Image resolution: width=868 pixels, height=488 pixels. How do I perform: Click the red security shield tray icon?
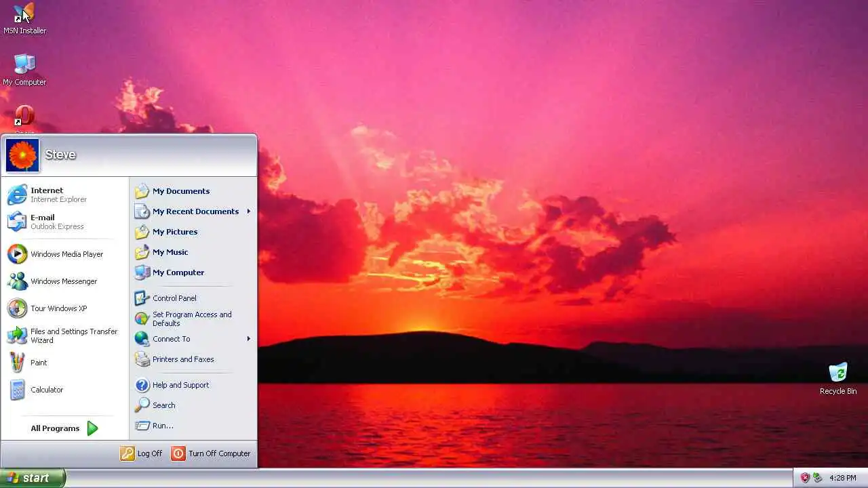coord(805,478)
